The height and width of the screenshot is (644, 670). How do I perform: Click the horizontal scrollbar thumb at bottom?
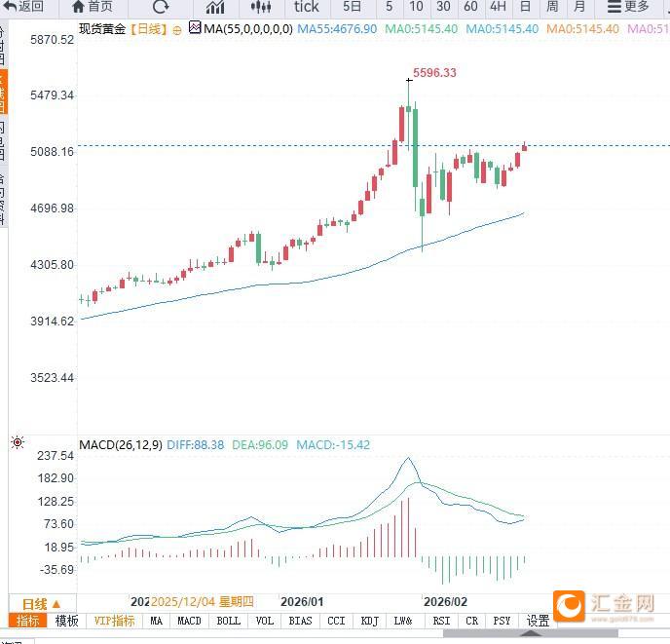[531, 633]
